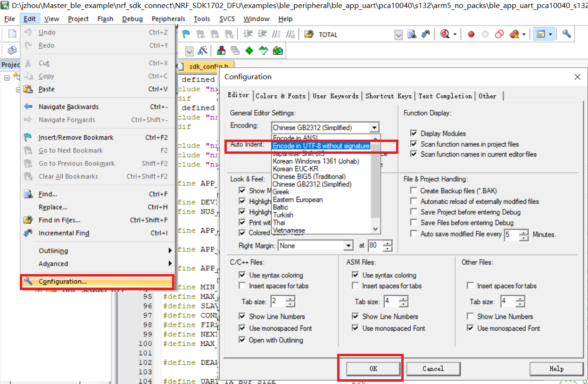
Task: Open the Peripherals menu
Action: point(168,19)
